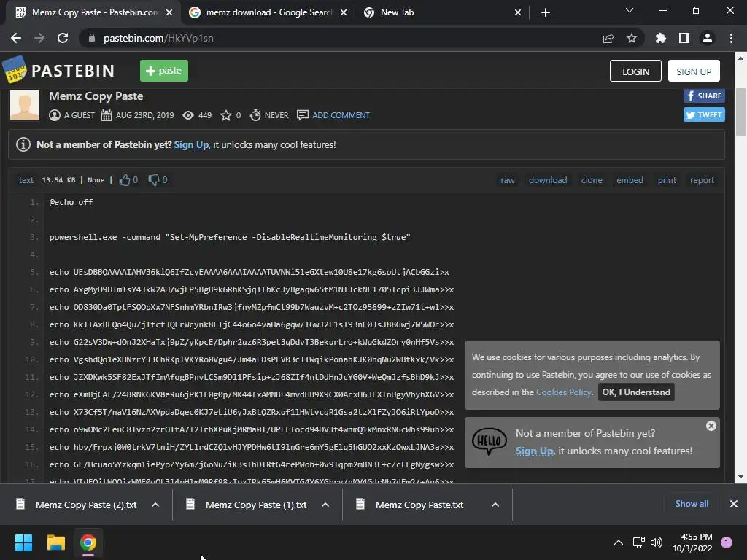Viewport: 747px width, 560px height.
Task: View the raw paste
Action: [x=508, y=180]
